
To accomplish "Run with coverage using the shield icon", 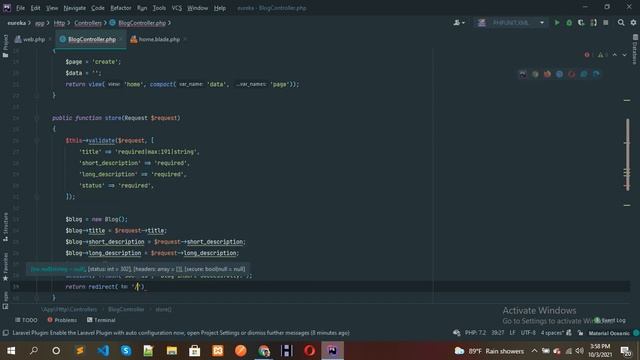I will [581, 23].
